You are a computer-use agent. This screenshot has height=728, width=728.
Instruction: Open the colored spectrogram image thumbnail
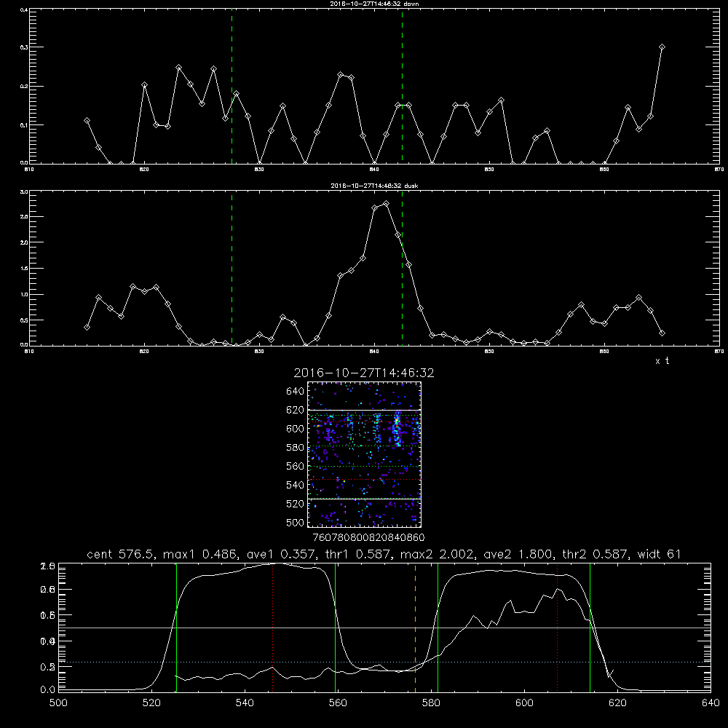[x=365, y=454]
